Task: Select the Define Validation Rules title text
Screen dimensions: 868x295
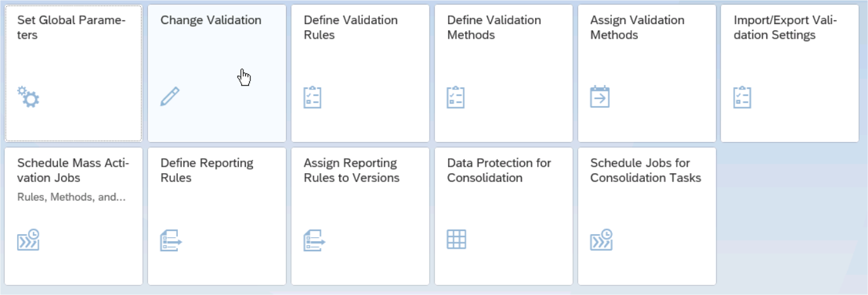Action: 350,27
